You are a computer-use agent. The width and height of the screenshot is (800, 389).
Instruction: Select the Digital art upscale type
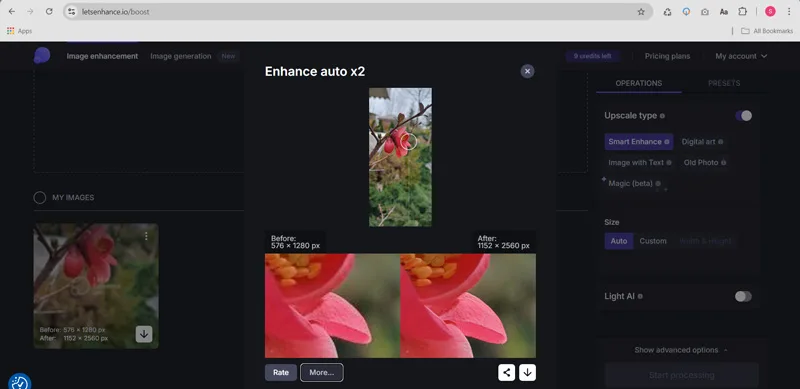click(702, 142)
